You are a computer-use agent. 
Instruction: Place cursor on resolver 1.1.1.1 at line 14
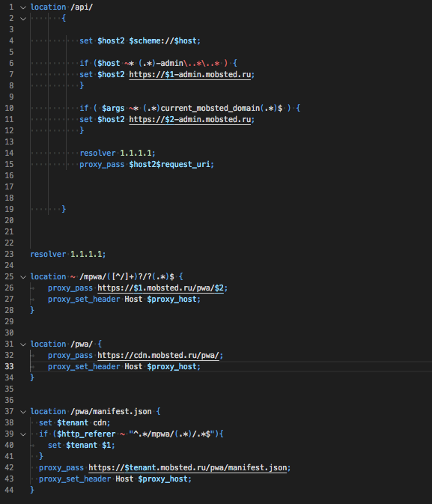coord(118,153)
